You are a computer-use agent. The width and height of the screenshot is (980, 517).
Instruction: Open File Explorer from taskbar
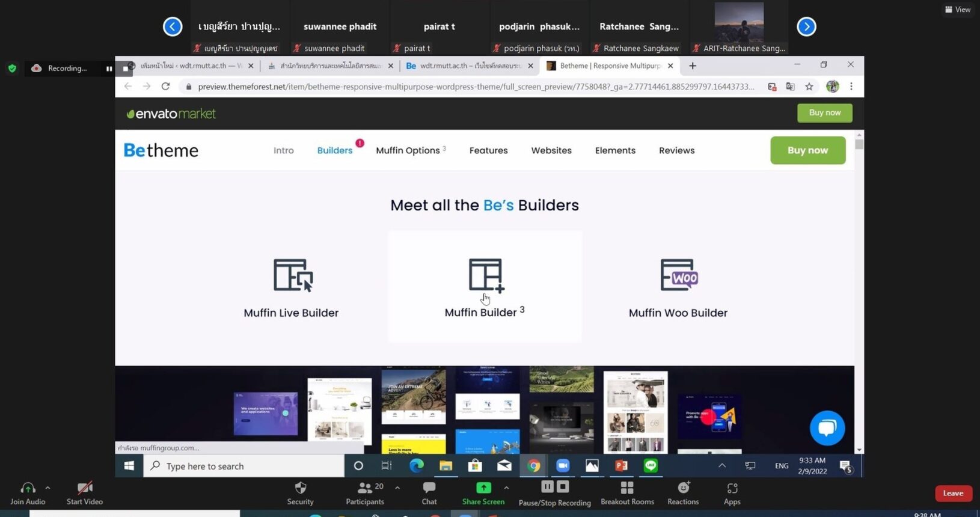(x=446, y=466)
